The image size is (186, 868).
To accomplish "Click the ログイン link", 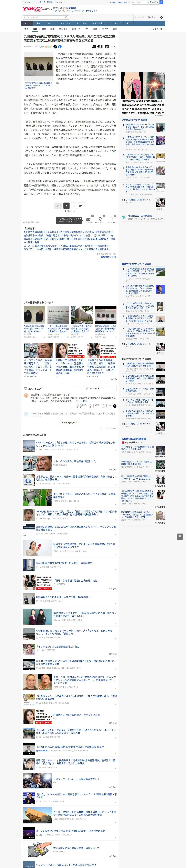I will click(x=57, y=11).
